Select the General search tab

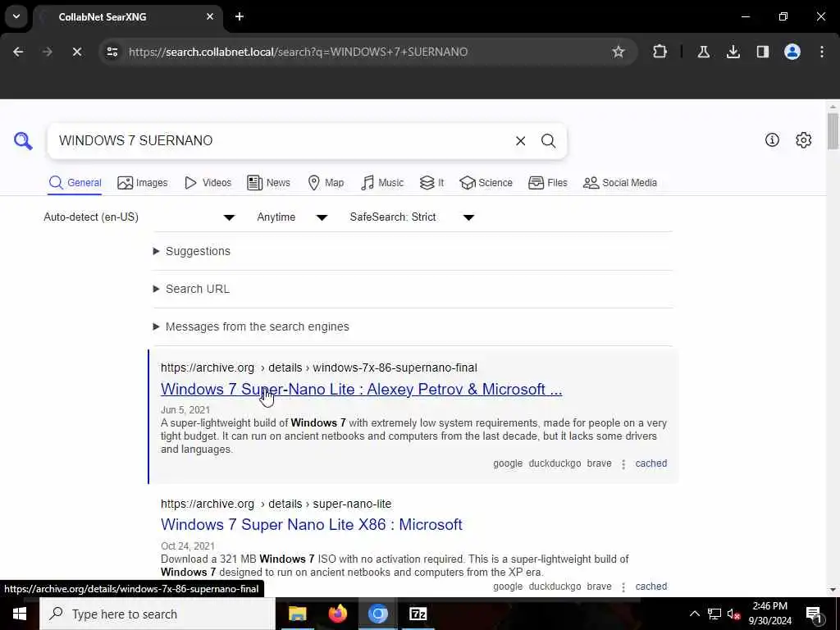click(x=75, y=183)
